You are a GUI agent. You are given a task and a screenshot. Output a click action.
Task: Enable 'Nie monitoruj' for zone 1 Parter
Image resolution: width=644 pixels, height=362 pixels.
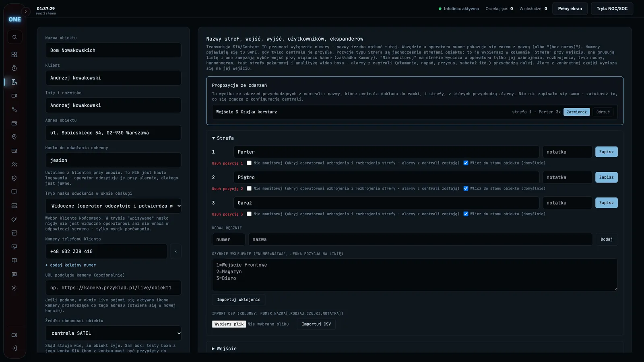click(249, 163)
